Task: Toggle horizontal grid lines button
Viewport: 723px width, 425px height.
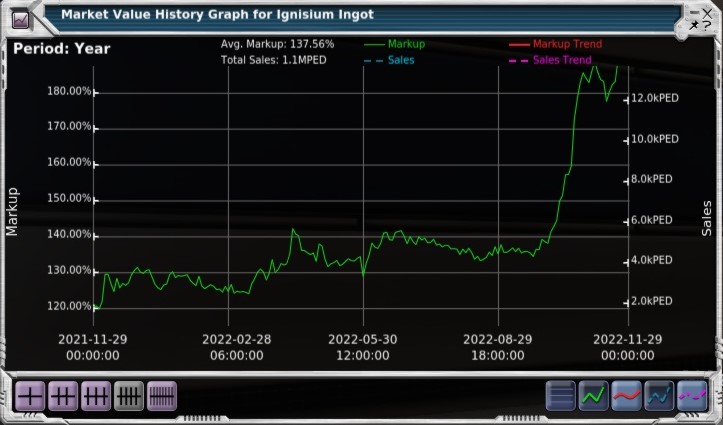Action: click(x=561, y=395)
